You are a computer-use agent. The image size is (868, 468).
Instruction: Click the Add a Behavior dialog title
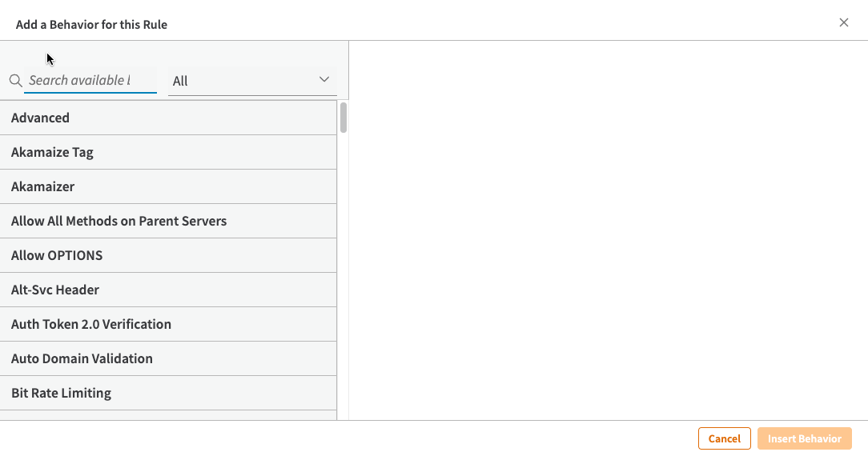click(x=91, y=24)
